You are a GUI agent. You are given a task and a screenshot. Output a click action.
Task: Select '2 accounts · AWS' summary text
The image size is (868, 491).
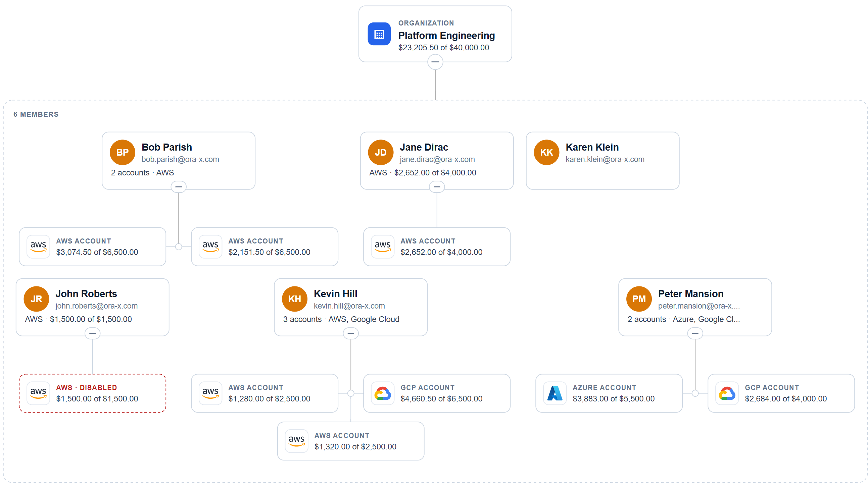pyautogui.click(x=142, y=173)
